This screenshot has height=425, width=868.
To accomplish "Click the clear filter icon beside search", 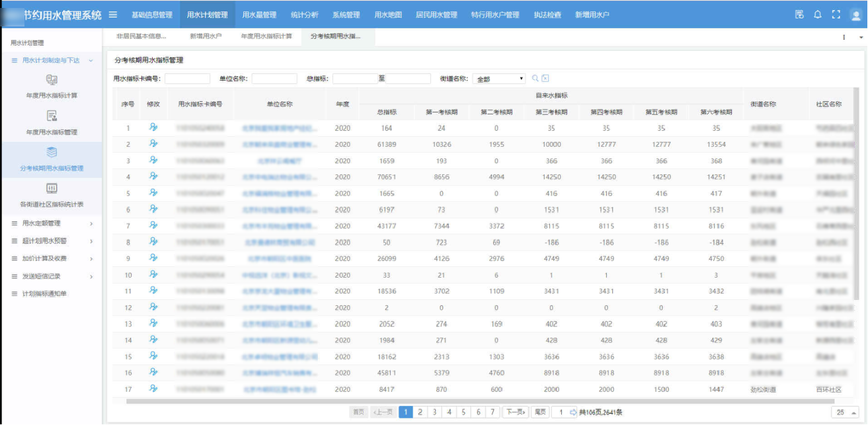I will coord(545,79).
